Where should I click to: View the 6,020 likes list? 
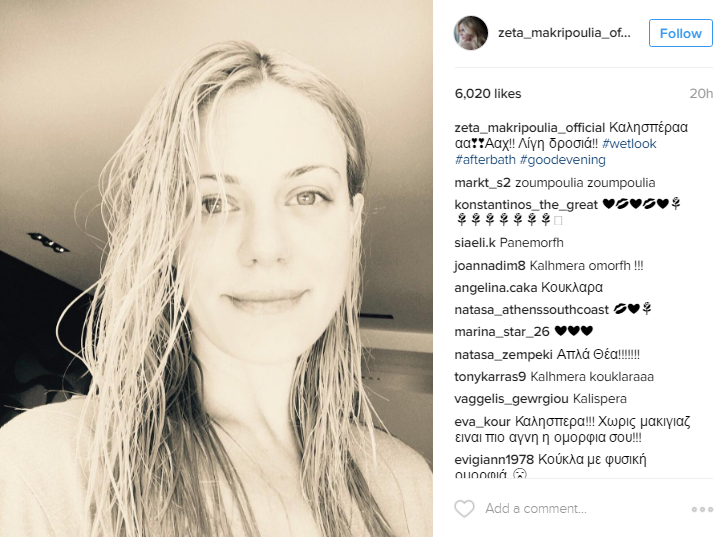[488, 94]
